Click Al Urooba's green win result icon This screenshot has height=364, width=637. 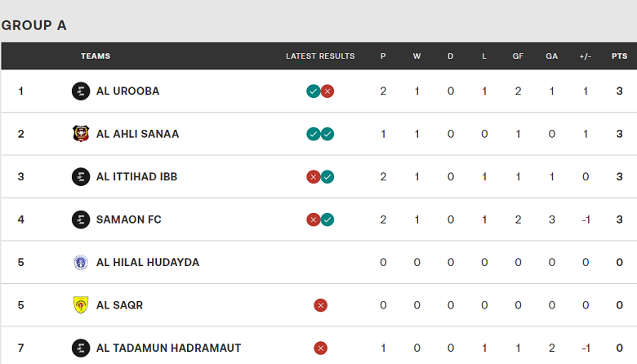(x=313, y=91)
